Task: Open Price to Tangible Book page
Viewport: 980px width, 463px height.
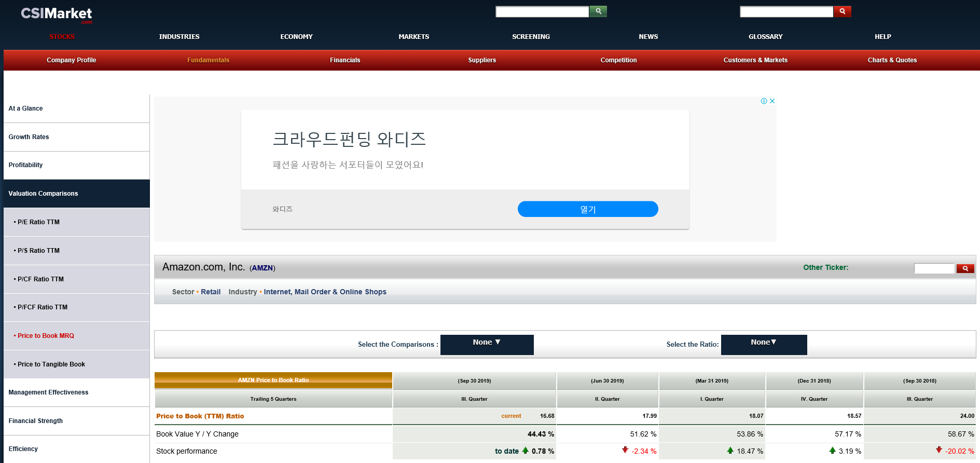Action: point(76,364)
